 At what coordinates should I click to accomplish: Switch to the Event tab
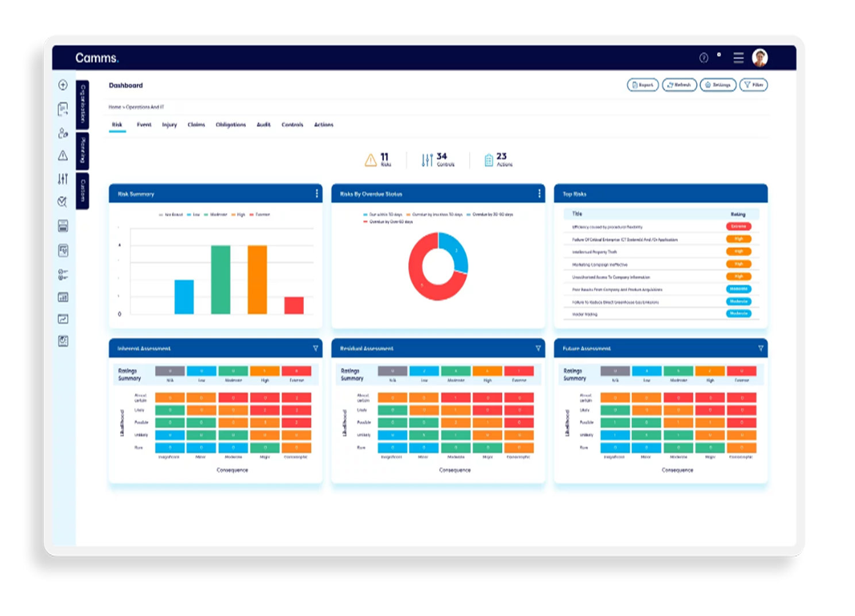coord(144,125)
